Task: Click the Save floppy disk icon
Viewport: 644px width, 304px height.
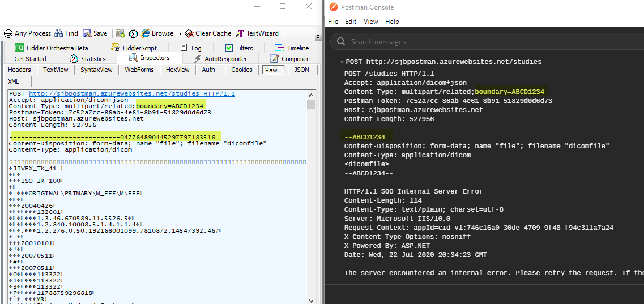Action: click(87, 33)
